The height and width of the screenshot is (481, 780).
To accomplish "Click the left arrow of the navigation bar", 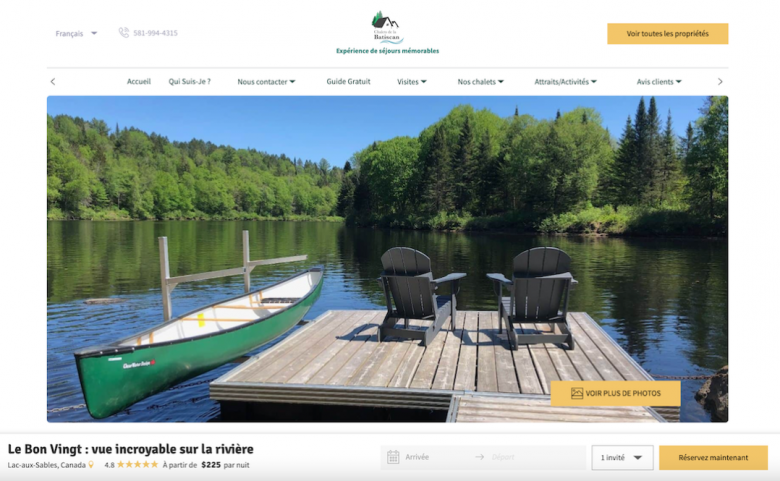I will (x=53, y=82).
